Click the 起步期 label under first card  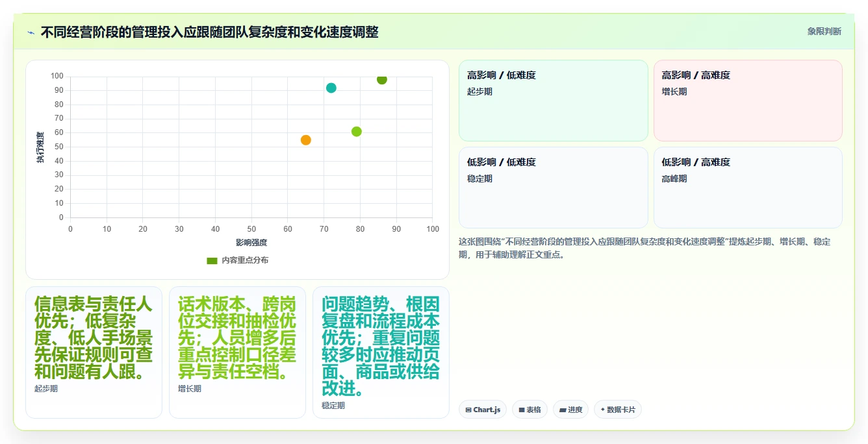(46, 389)
